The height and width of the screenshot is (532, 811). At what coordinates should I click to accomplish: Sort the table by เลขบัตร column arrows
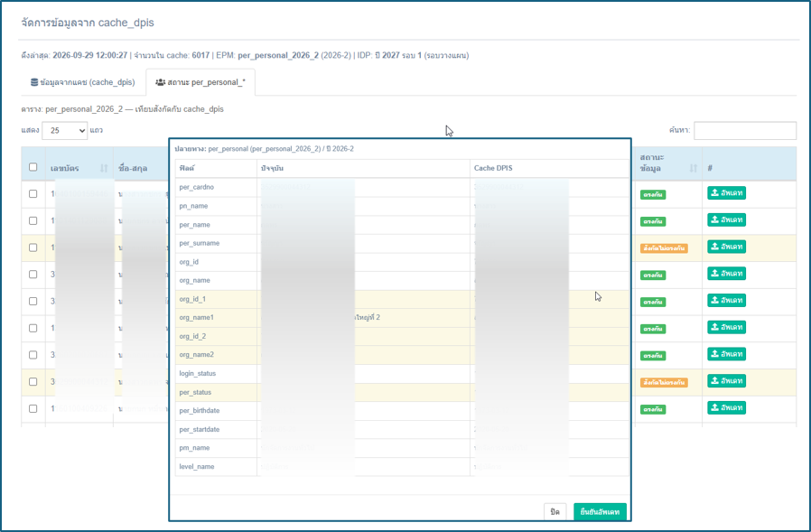tap(104, 168)
